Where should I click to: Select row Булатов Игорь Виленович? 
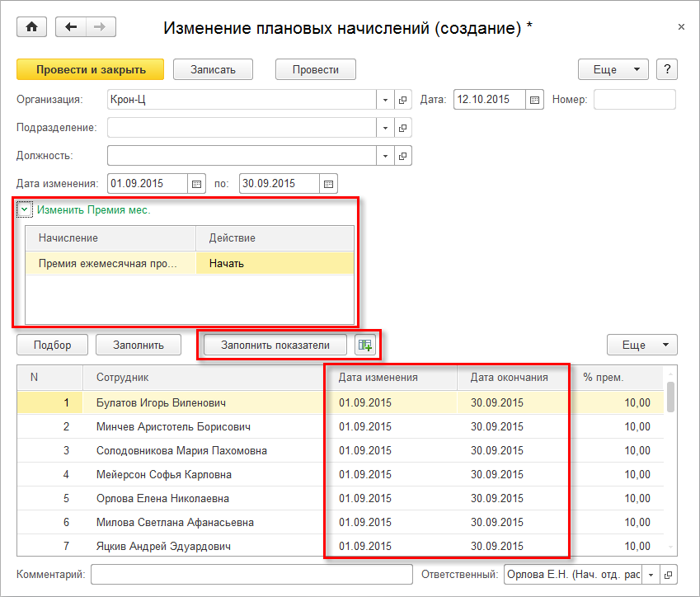pos(341,402)
